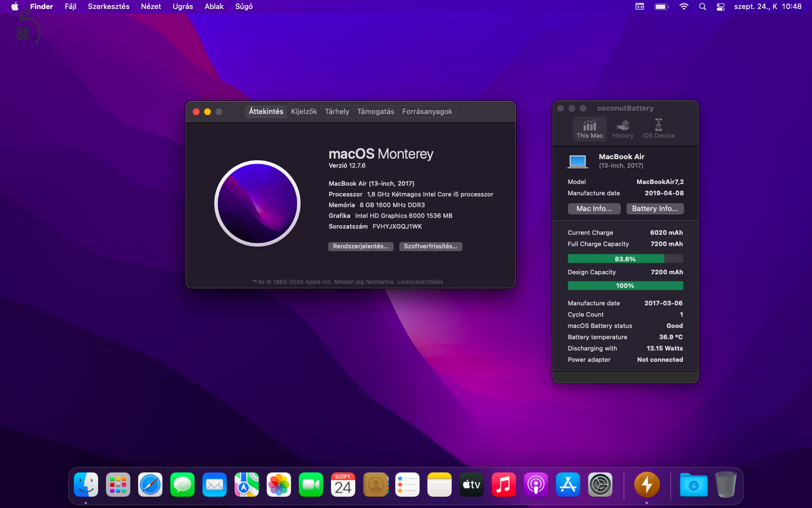Open the Fájl menu

point(70,7)
